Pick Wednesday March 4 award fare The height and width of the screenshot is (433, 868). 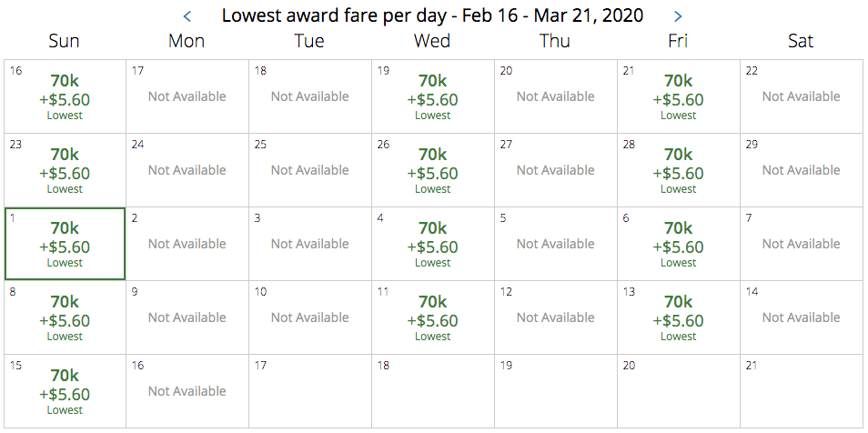point(432,244)
